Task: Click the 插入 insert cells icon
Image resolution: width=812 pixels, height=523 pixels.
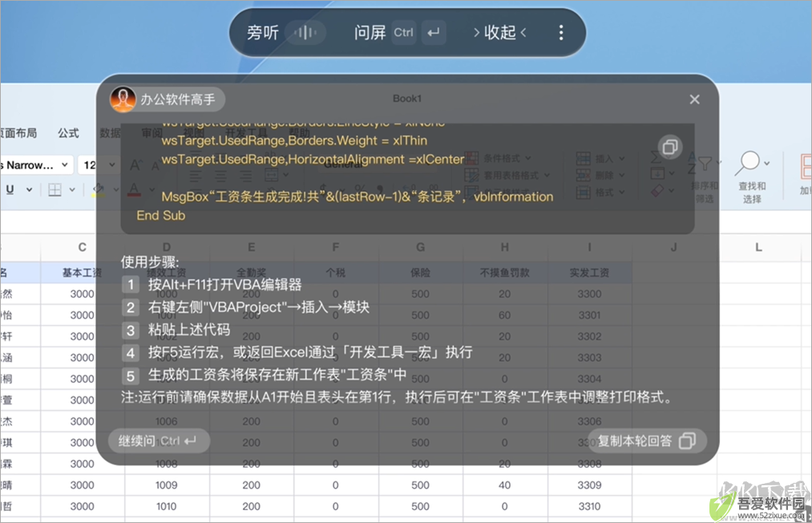Action: 583,158
